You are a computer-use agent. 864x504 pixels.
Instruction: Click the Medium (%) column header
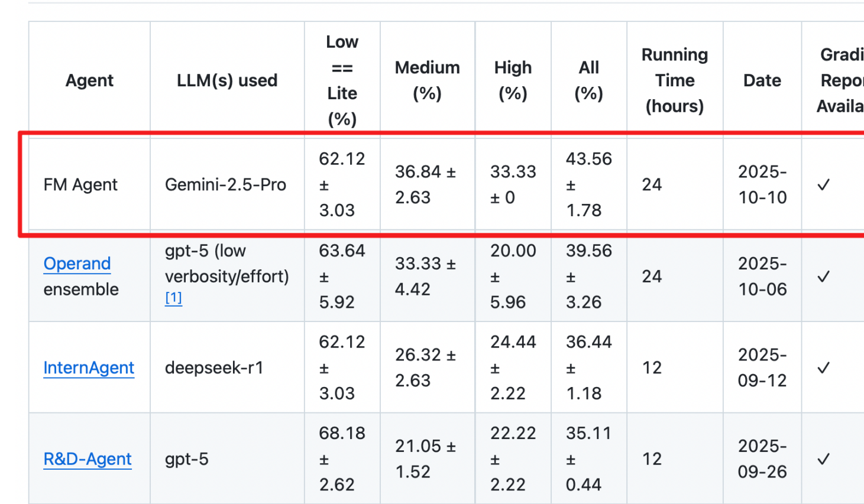click(x=427, y=80)
